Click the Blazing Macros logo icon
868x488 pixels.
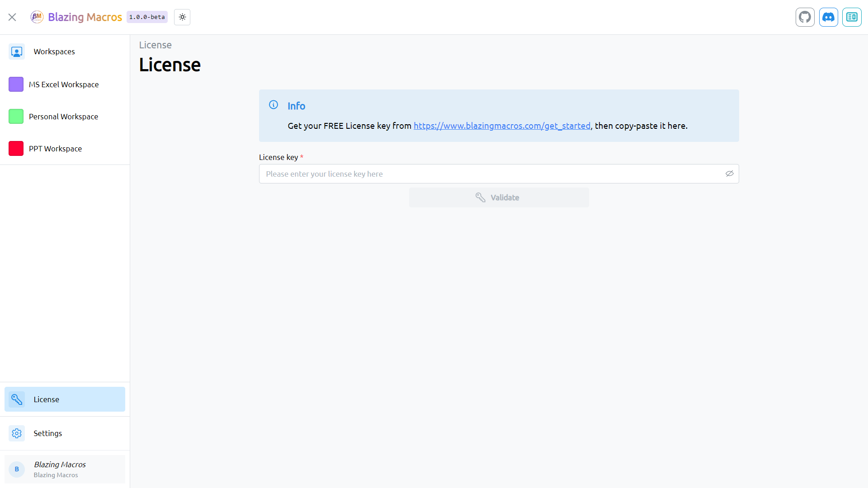[37, 17]
